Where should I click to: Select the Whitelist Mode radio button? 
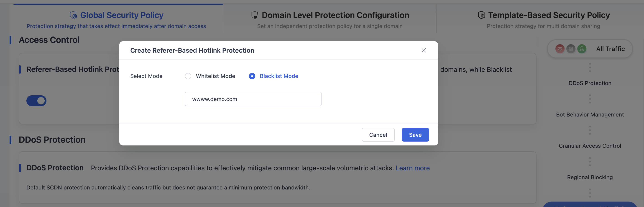(188, 76)
